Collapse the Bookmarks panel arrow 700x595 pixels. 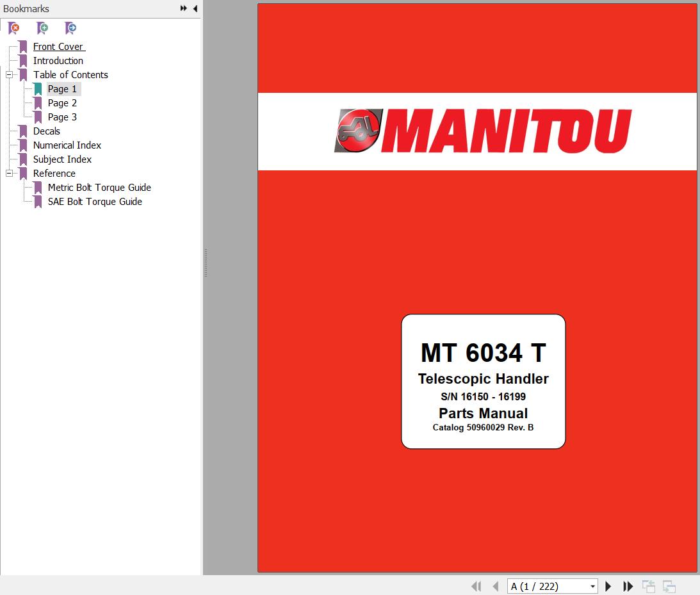(x=195, y=8)
